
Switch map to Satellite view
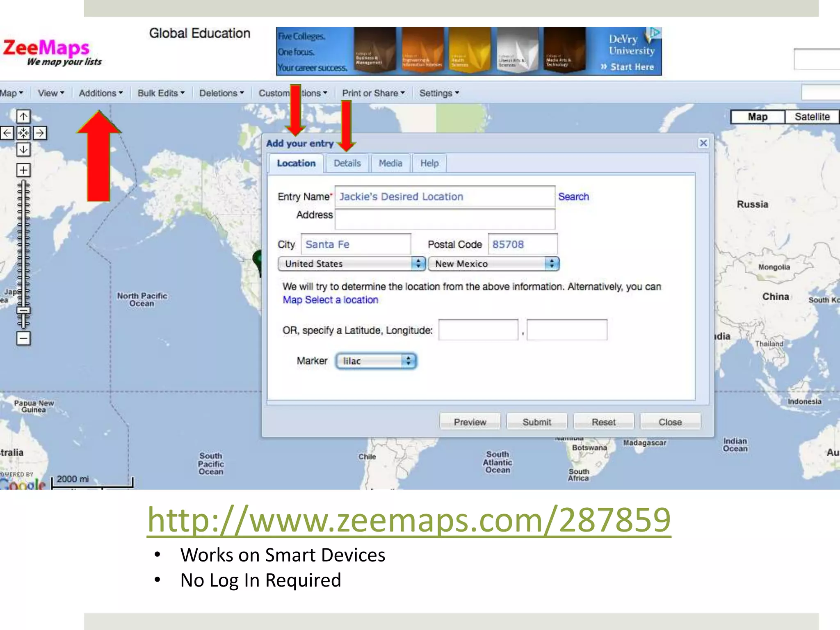click(x=812, y=117)
